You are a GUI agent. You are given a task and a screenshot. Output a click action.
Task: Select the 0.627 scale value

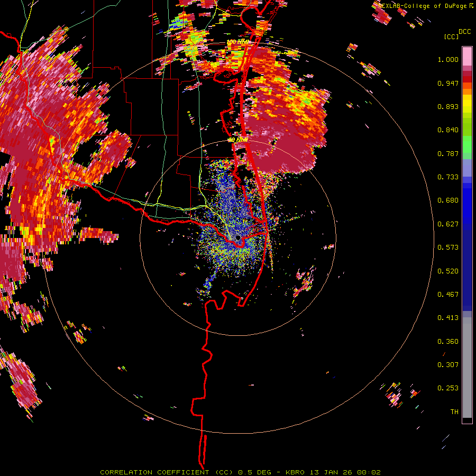click(x=448, y=224)
